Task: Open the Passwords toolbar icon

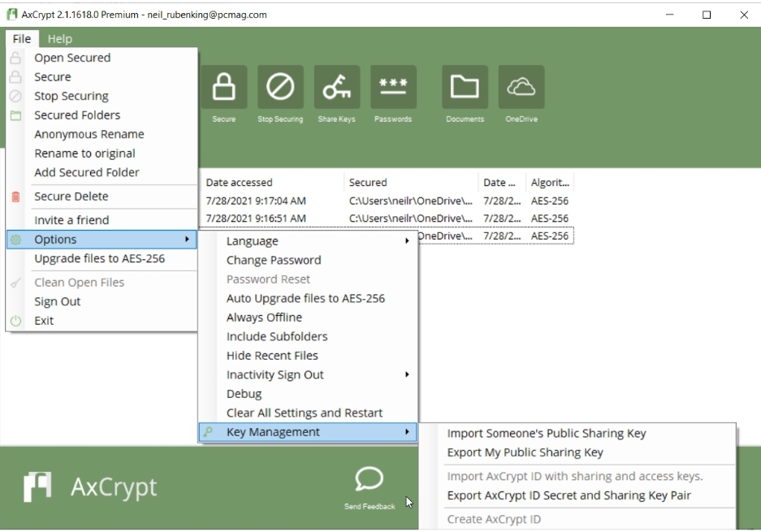Action: point(393,88)
